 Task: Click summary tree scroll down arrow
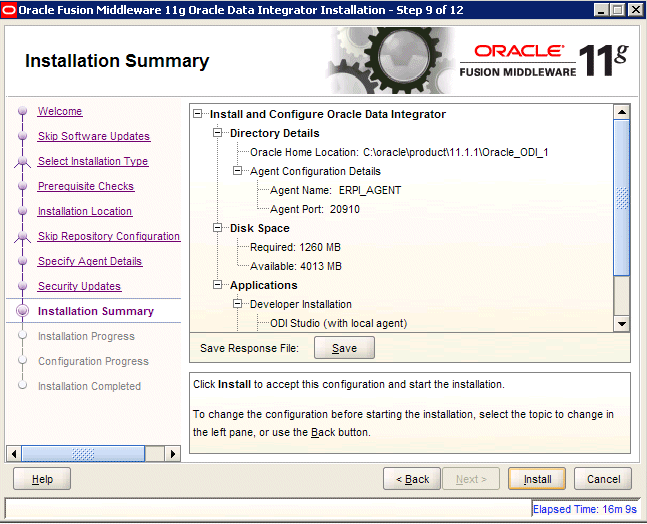click(x=621, y=324)
